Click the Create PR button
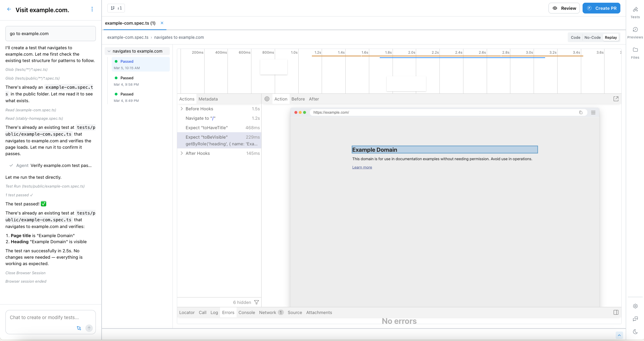Viewport: 644px width, 341px height. 601,8
